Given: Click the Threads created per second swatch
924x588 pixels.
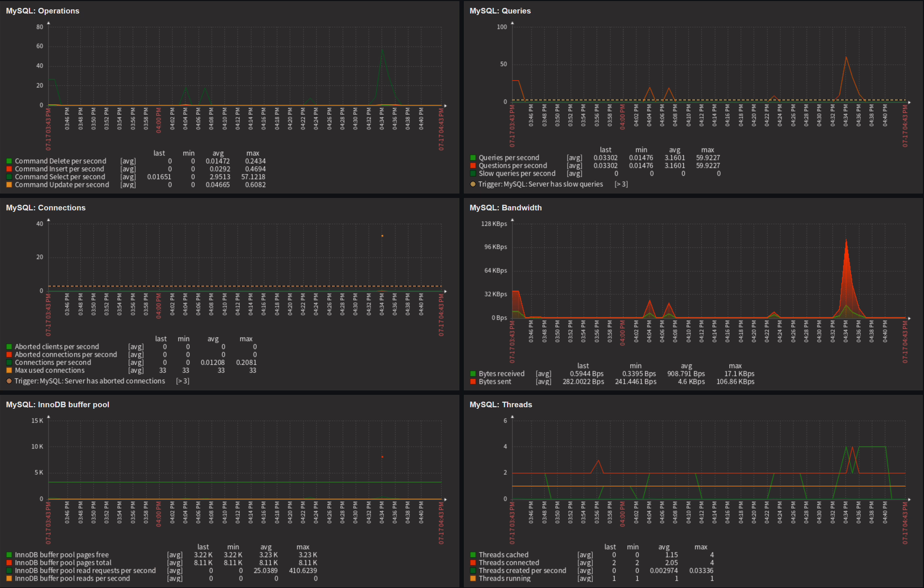Looking at the screenshot, I should 473,570.
